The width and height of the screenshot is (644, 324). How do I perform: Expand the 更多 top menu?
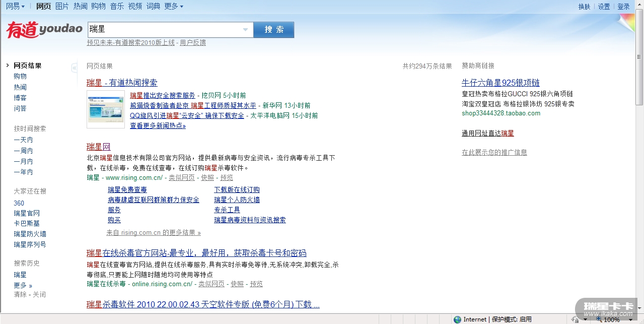point(174,6)
